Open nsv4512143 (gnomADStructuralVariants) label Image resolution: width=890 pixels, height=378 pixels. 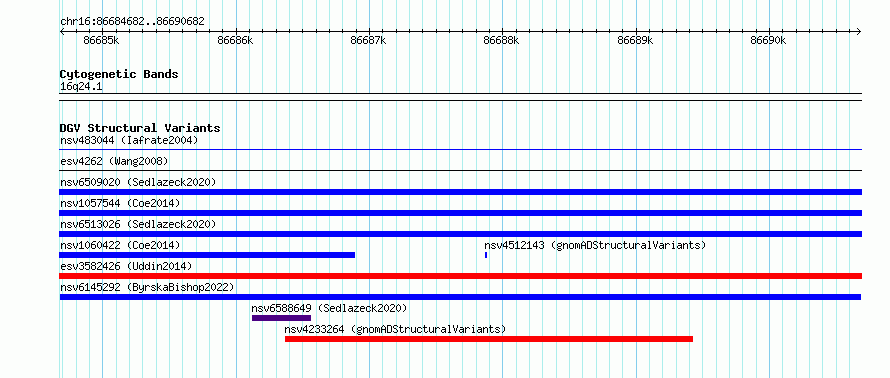click(595, 245)
